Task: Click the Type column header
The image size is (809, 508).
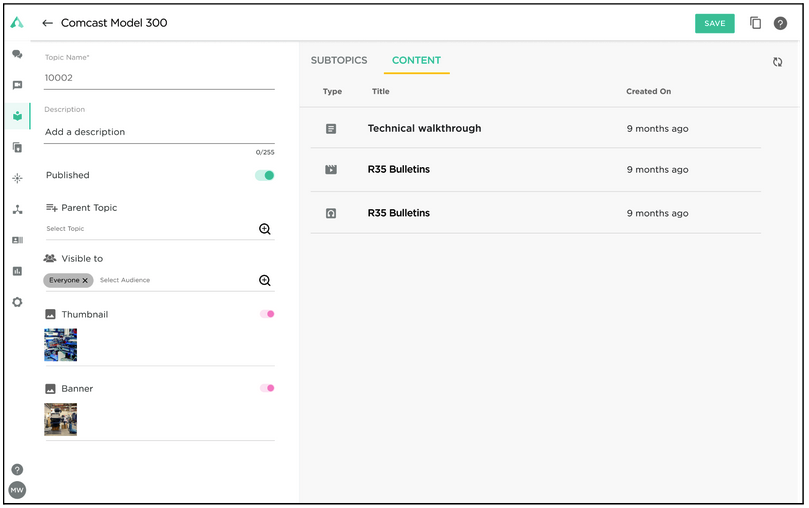Action: [332, 92]
